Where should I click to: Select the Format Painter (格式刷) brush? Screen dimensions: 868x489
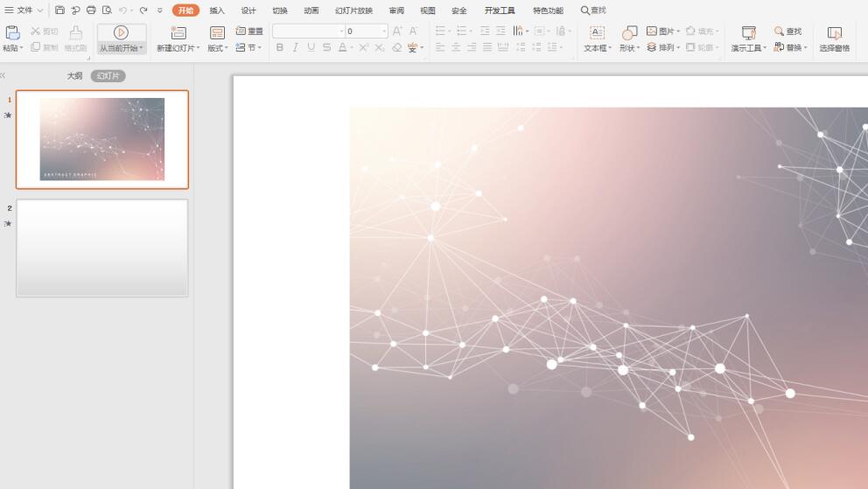pyautogui.click(x=75, y=38)
